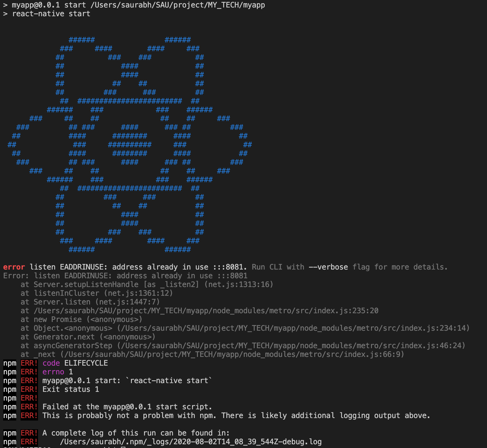The height and width of the screenshot is (448, 487).
Task: Click 'at Object.<anonymous>' stack line
Action: tap(245, 328)
